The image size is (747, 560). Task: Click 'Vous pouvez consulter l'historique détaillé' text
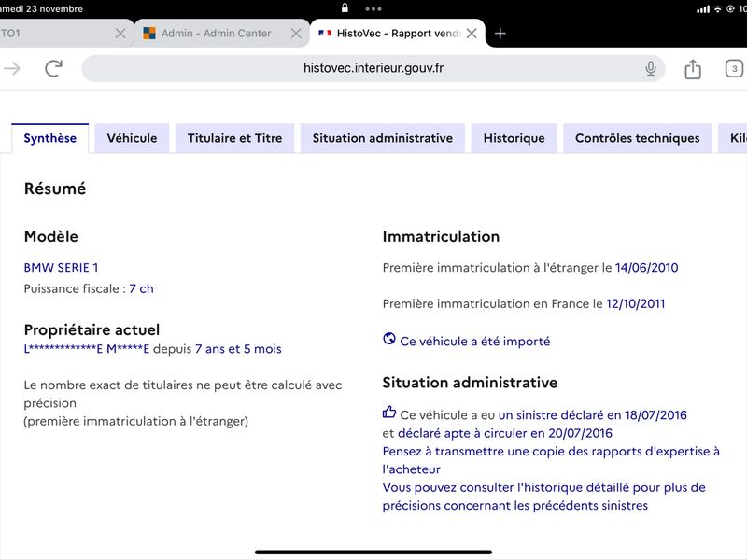(544, 497)
